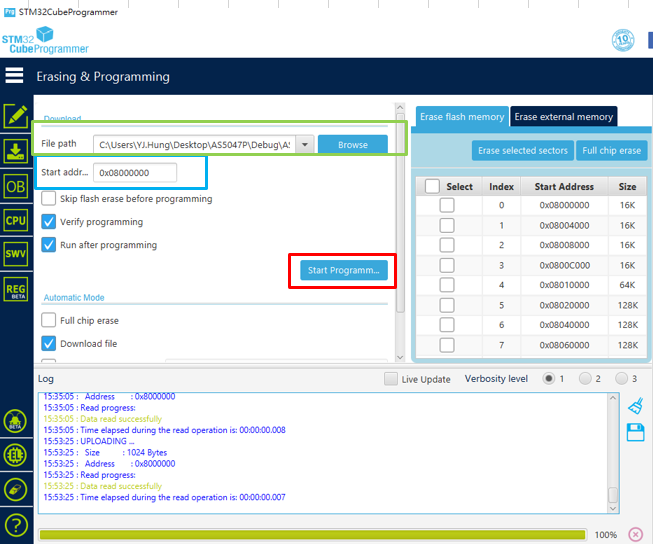Open the SWV viewer panel

pyautogui.click(x=16, y=254)
